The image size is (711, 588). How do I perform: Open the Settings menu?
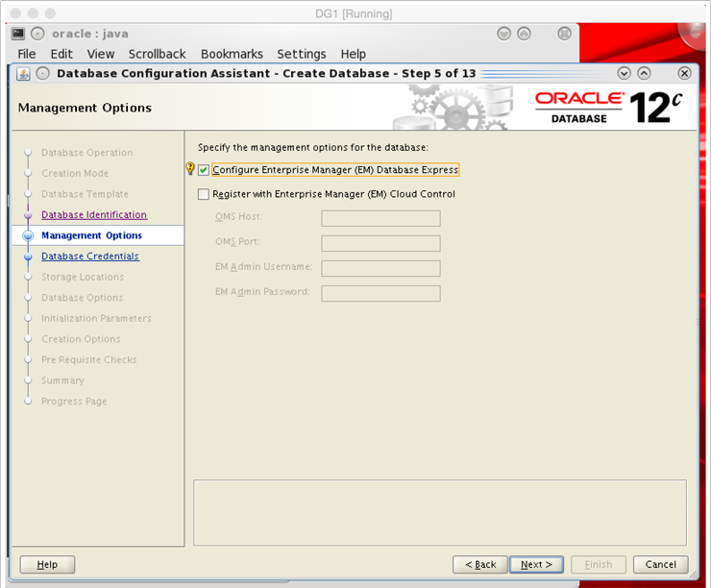[302, 54]
